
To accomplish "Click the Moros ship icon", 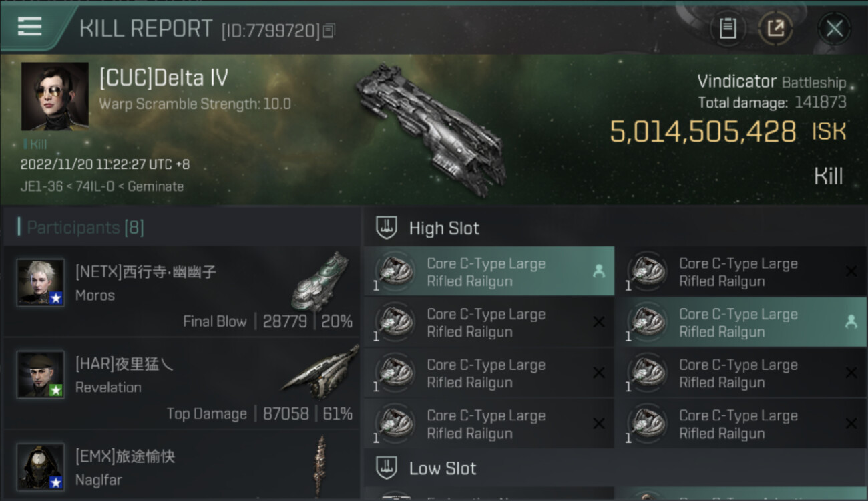I will click(x=320, y=281).
